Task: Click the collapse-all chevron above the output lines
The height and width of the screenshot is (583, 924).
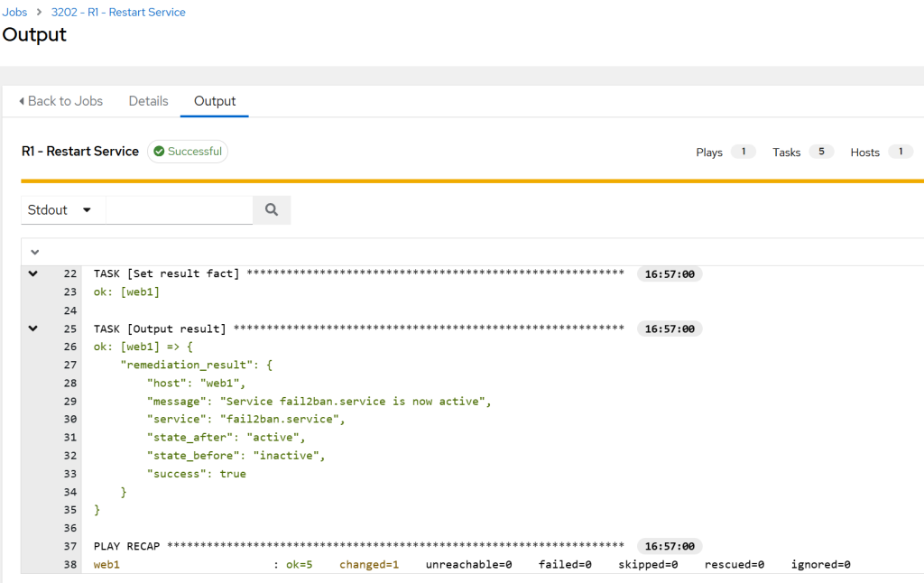Action: pos(34,252)
